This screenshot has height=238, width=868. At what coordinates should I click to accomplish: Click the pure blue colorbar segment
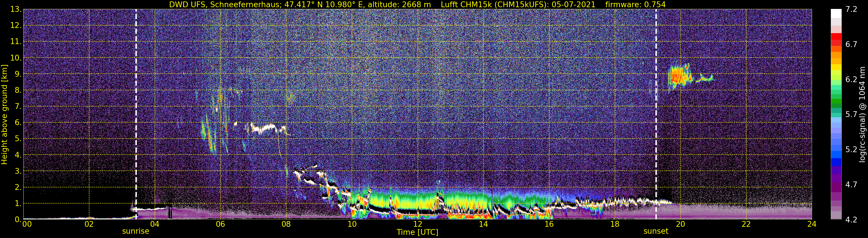click(x=836, y=163)
